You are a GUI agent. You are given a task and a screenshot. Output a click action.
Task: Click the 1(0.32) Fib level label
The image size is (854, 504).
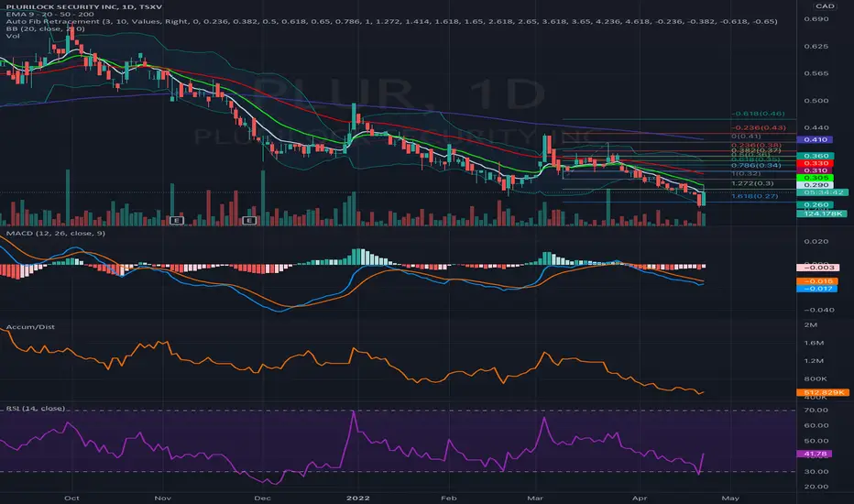pyautogui.click(x=746, y=173)
